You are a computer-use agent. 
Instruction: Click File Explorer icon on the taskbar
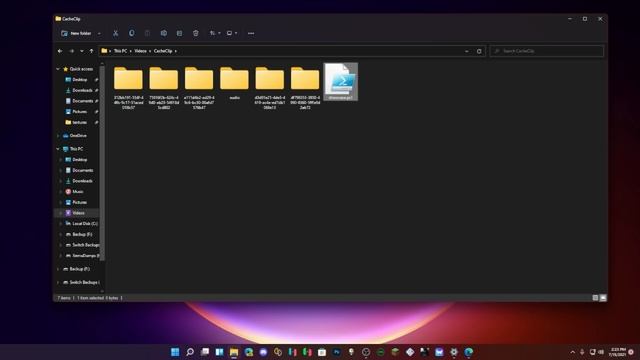234,352
